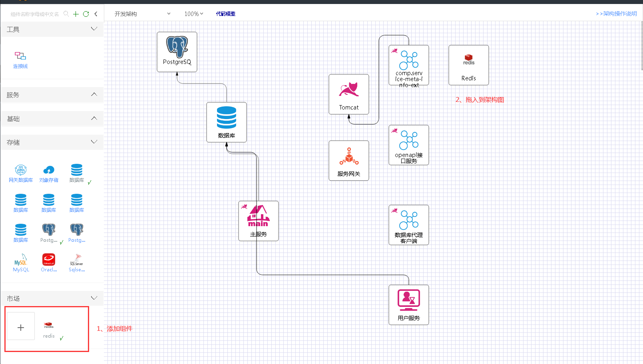
Task: Open the 100% zoom dropdown
Action: click(193, 14)
